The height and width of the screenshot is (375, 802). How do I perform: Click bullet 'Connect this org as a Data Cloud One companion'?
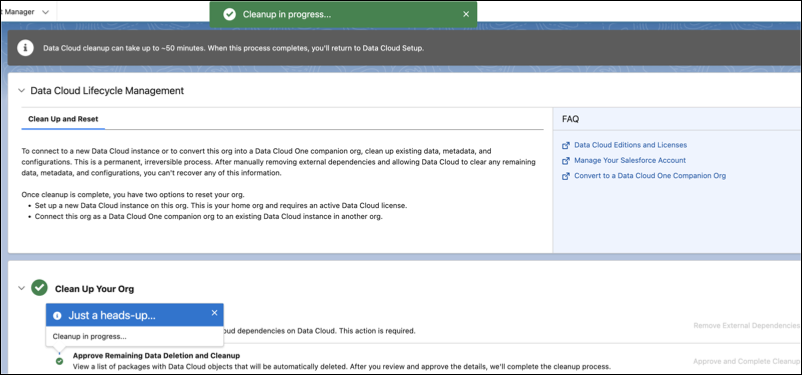pyautogui.click(x=209, y=216)
